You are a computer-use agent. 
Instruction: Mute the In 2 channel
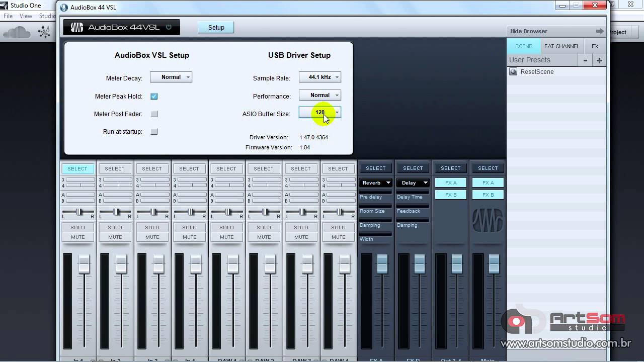pyautogui.click(x=115, y=237)
